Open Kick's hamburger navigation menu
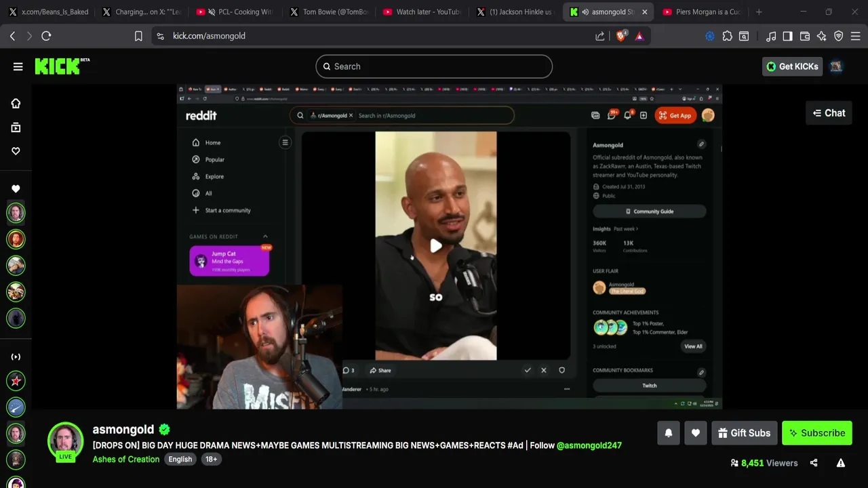The width and height of the screenshot is (868, 488). (x=18, y=66)
